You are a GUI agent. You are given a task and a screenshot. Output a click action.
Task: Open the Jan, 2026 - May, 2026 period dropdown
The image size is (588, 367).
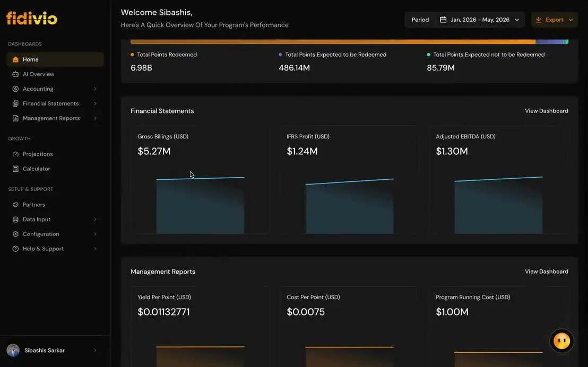coord(480,20)
